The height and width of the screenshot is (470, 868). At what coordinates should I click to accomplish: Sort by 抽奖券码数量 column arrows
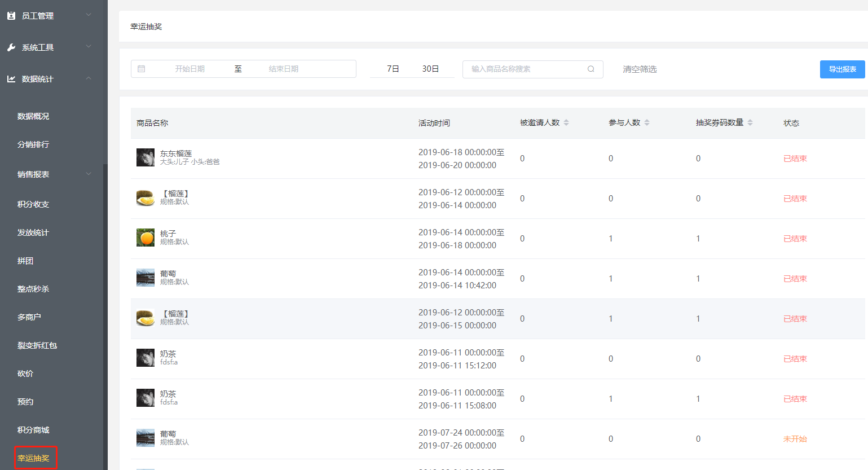tap(750, 122)
